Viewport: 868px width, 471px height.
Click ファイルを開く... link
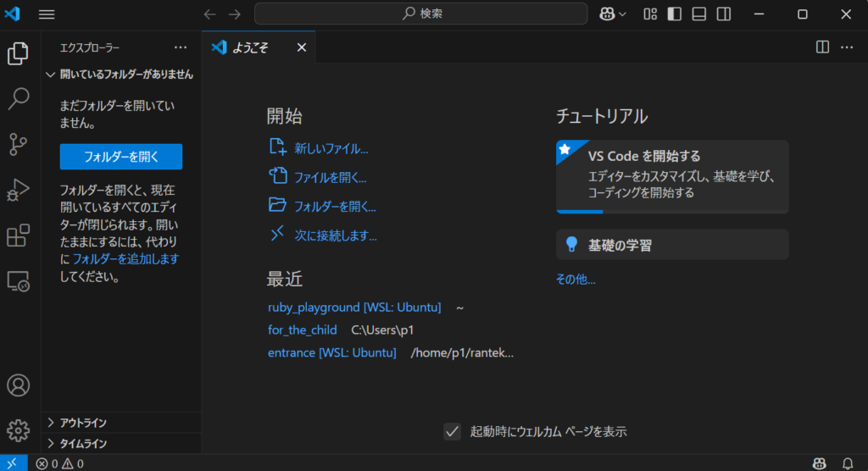pos(330,177)
